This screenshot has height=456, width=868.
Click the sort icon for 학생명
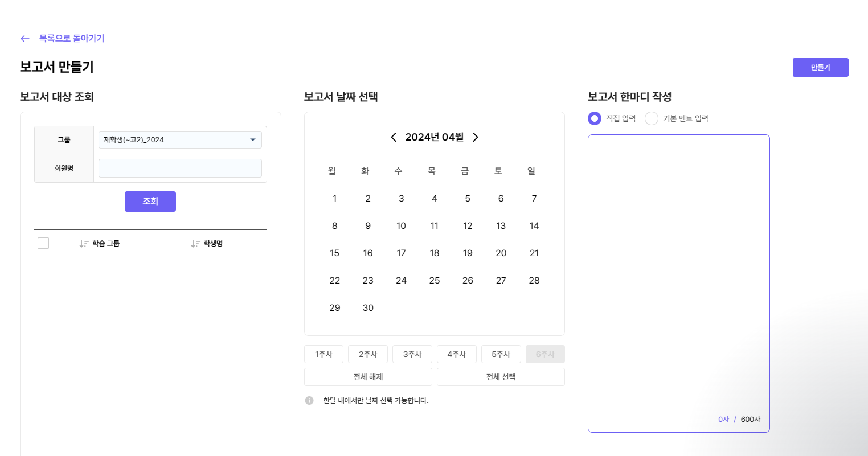[x=195, y=244]
